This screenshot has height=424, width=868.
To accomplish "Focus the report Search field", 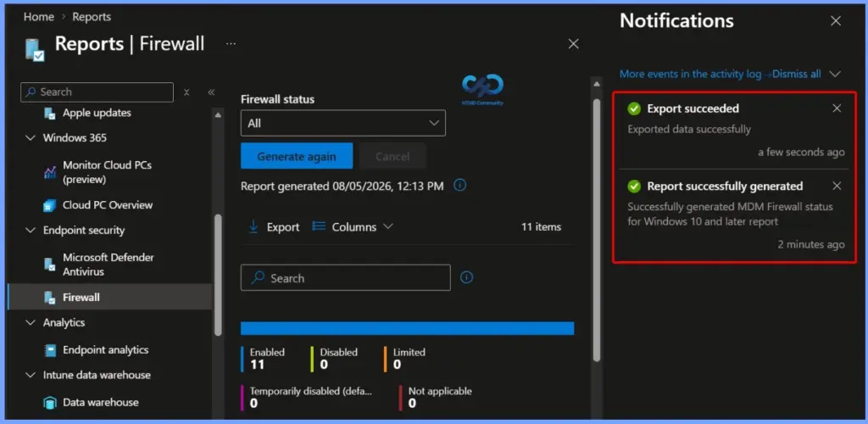I will coord(346,277).
